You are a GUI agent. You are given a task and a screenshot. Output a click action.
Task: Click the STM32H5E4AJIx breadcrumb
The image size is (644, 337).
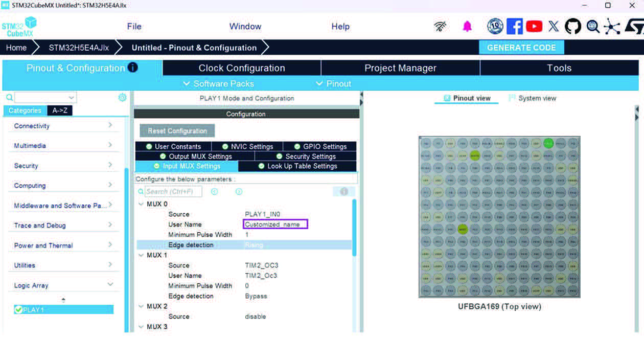pyautogui.click(x=79, y=48)
